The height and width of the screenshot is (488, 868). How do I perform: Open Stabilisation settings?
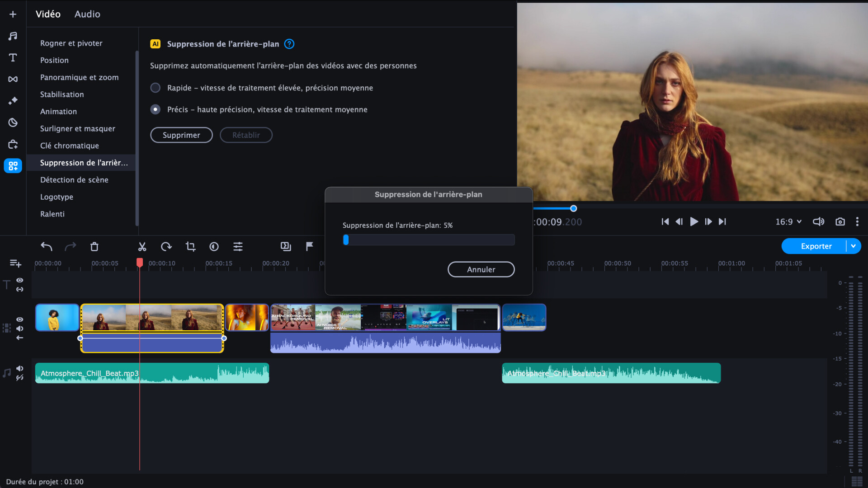[x=62, y=94]
